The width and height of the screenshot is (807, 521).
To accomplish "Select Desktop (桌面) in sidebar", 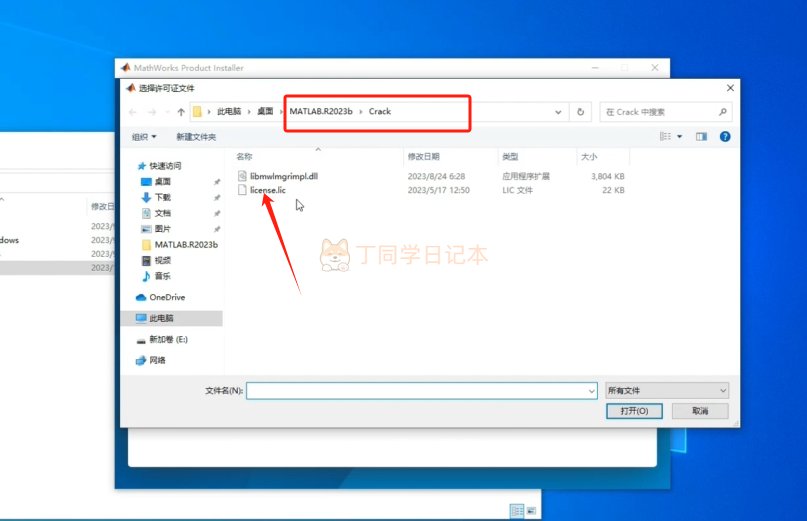I will pos(163,182).
